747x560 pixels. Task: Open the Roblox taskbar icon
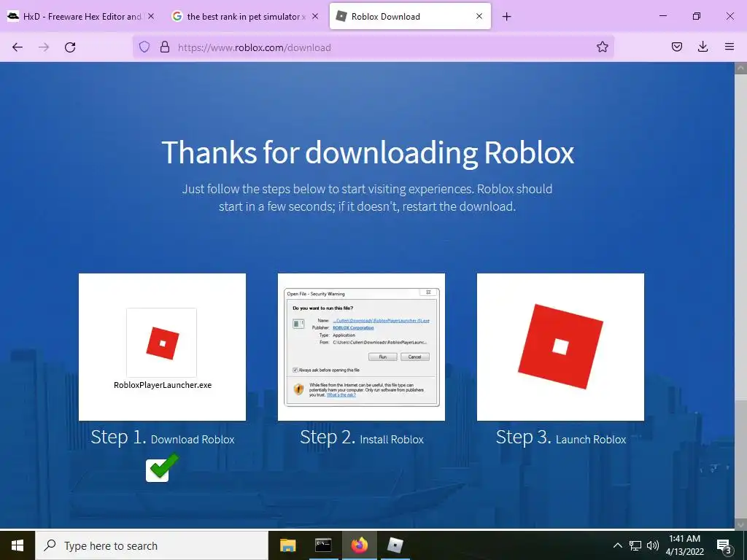click(395, 545)
